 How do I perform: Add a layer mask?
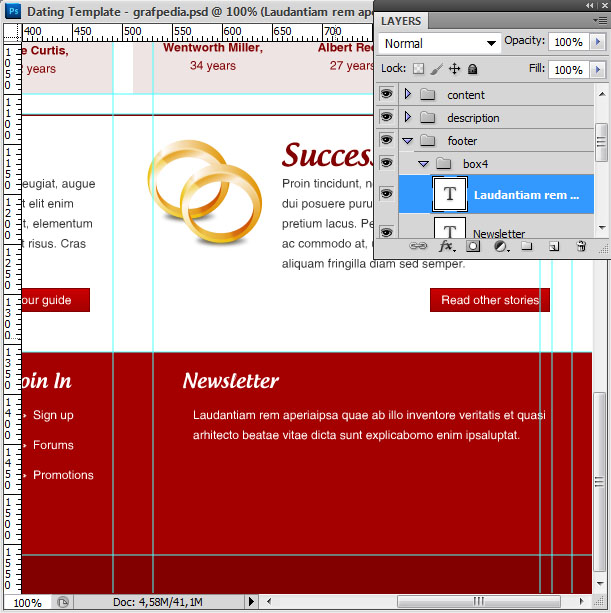[x=473, y=246]
